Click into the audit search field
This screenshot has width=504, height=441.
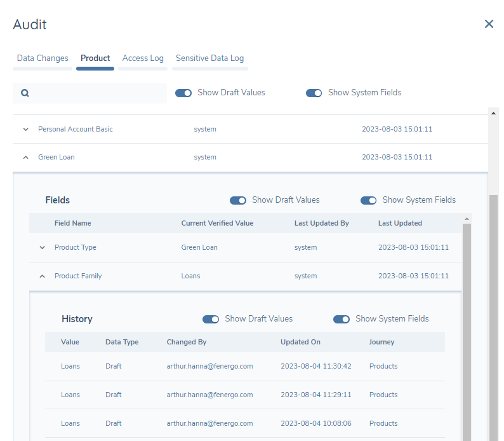pos(95,93)
